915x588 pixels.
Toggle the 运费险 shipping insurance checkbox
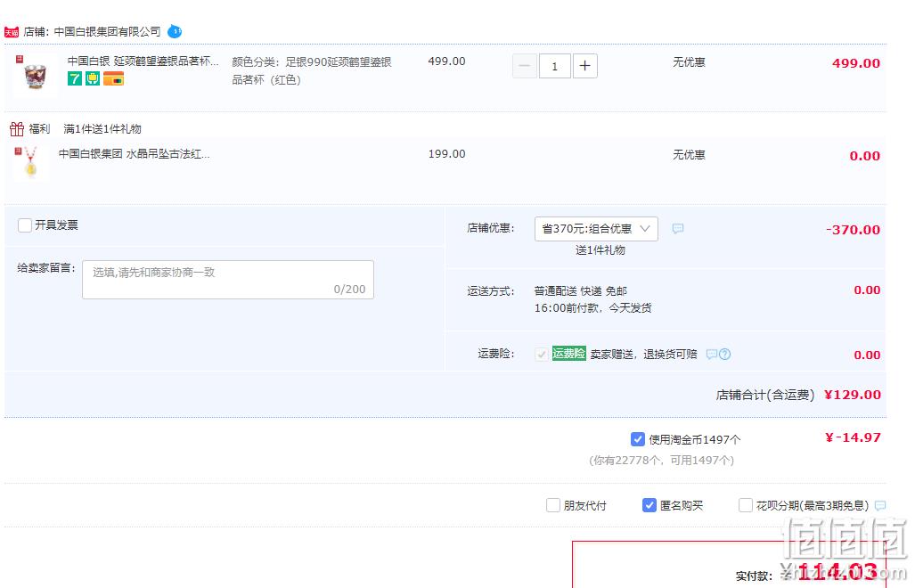click(x=542, y=354)
